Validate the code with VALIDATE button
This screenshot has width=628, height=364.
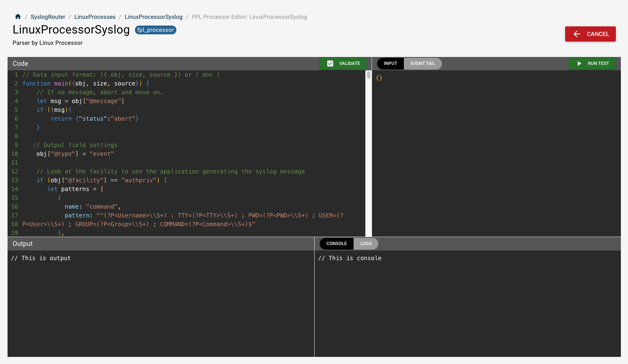343,64
